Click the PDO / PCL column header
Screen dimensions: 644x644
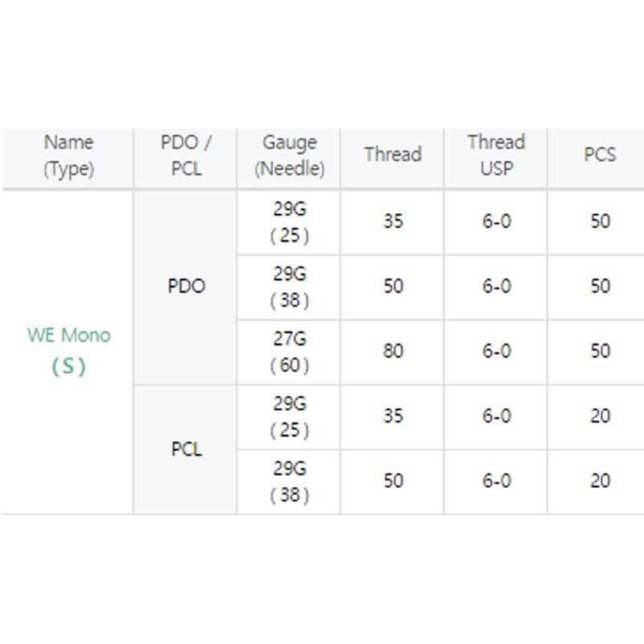tap(186, 155)
